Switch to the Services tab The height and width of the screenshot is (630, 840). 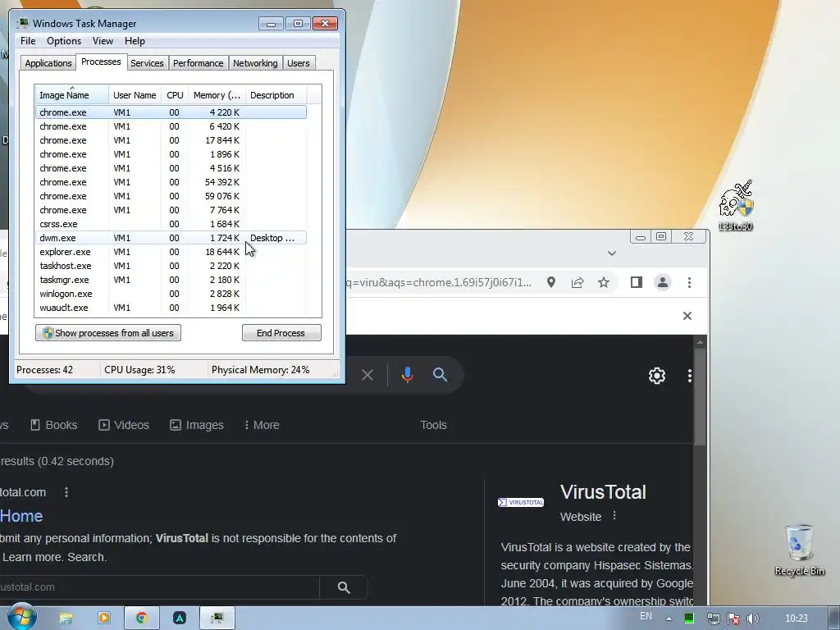tap(147, 62)
